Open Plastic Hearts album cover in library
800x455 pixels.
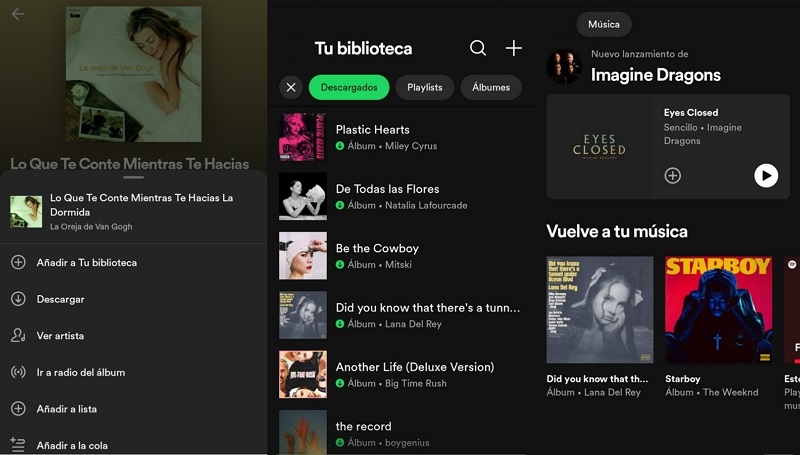point(303,137)
